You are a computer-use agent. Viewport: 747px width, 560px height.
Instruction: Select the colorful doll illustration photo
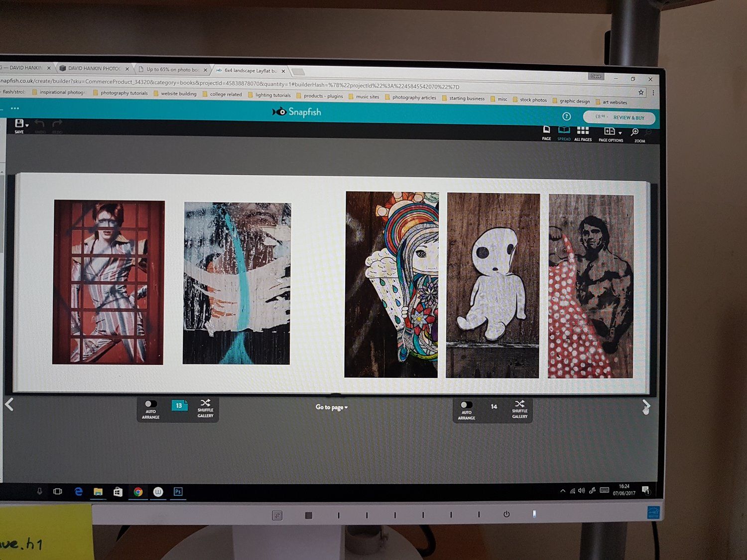point(391,284)
